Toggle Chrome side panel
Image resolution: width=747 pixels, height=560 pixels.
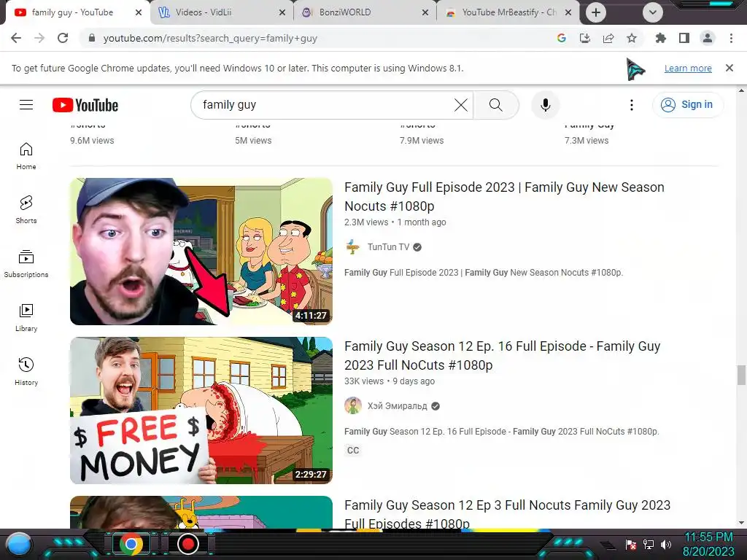(684, 38)
